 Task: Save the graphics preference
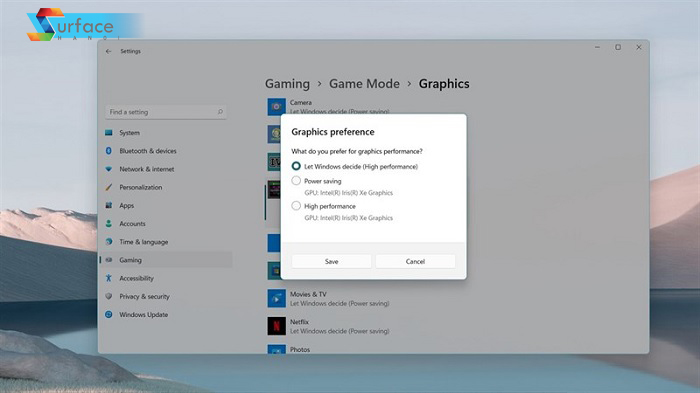331,261
